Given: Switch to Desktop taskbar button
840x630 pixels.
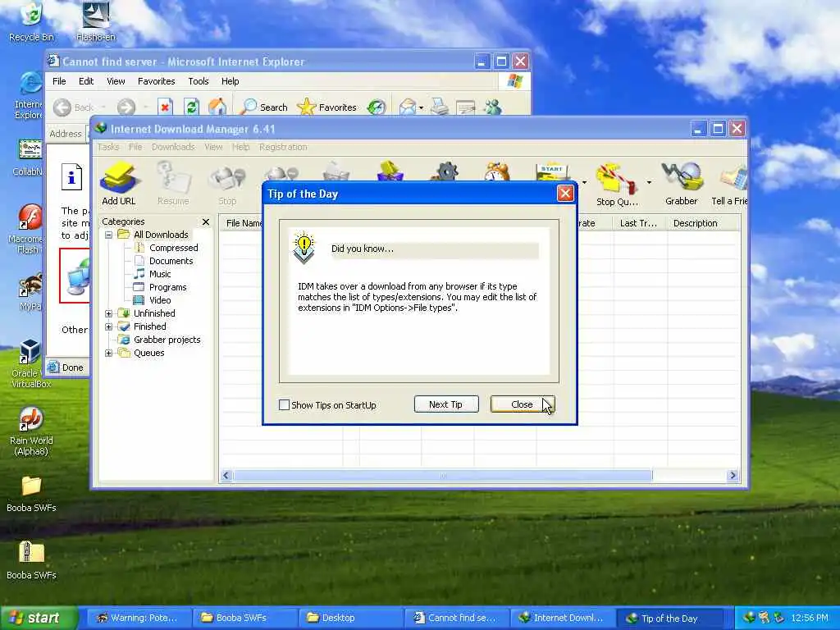Looking at the screenshot, I should (349, 619).
